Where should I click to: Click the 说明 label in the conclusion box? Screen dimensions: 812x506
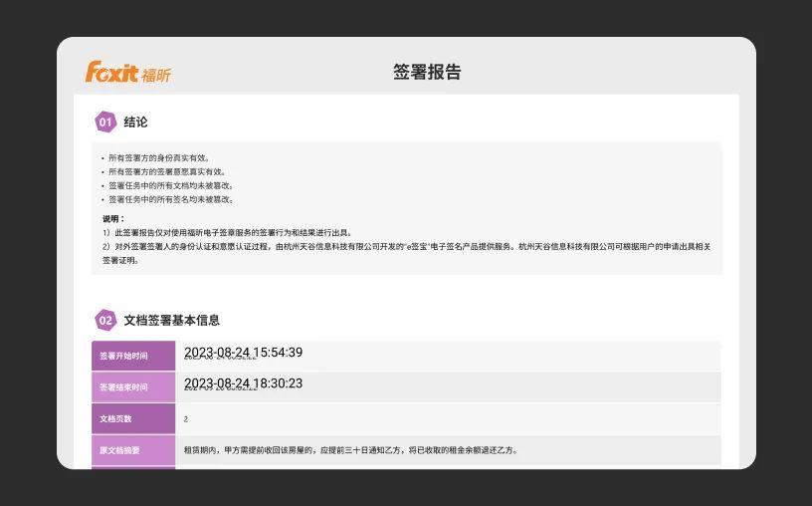[113, 218]
